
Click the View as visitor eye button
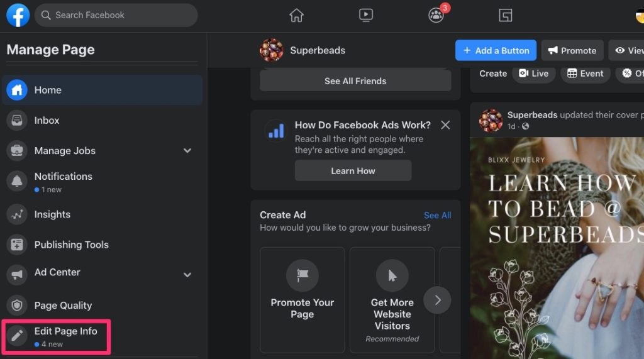[626, 50]
